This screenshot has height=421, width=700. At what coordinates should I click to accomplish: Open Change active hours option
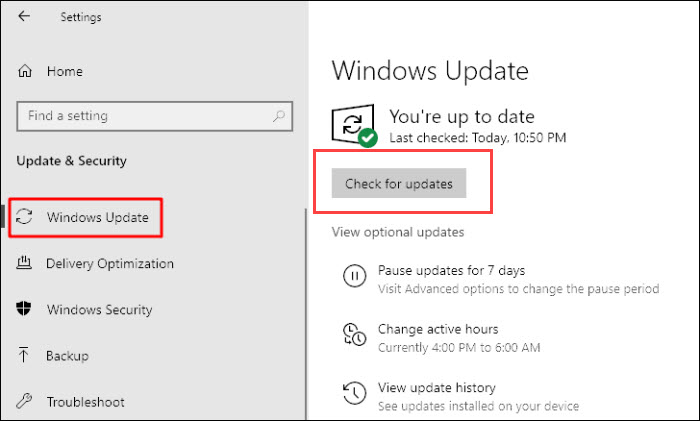[437, 329]
